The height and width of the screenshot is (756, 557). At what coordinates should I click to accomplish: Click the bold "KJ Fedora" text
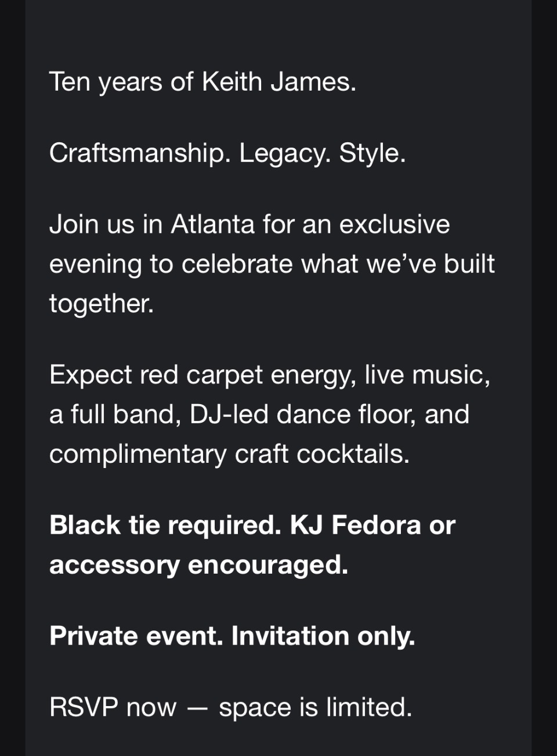355,525
